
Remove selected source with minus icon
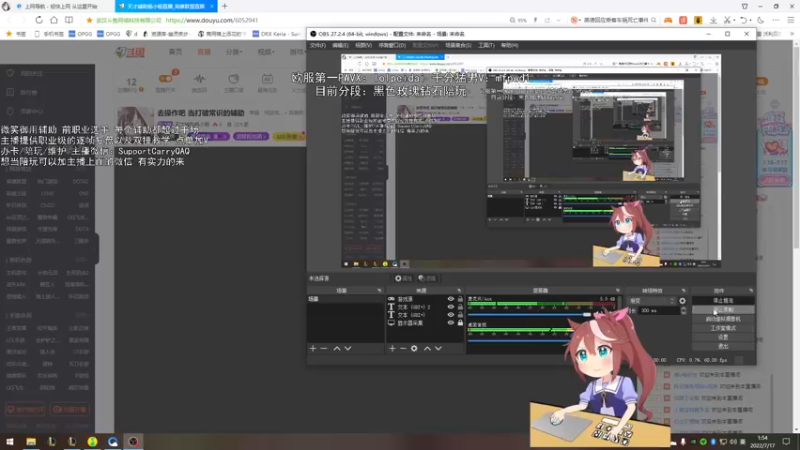(403, 348)
